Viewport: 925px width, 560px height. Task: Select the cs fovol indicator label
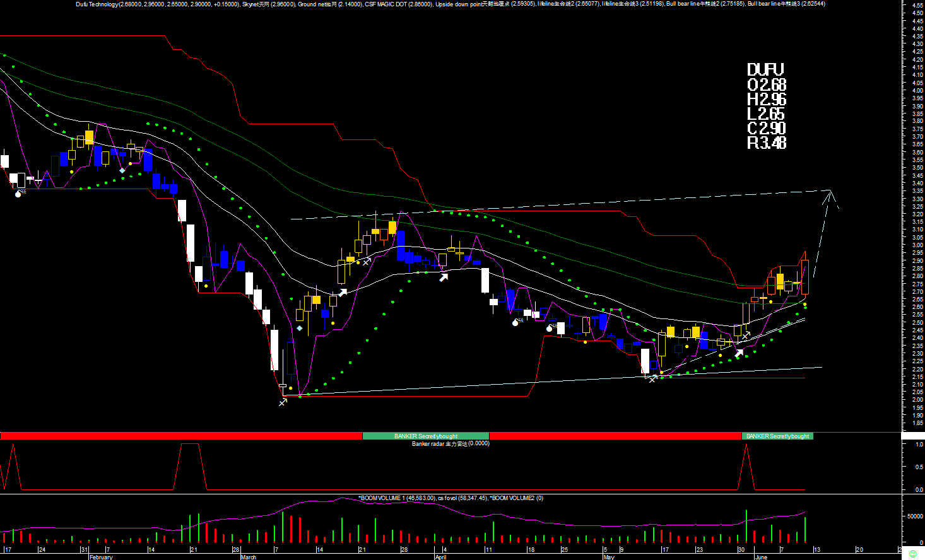tap(463, 498)
